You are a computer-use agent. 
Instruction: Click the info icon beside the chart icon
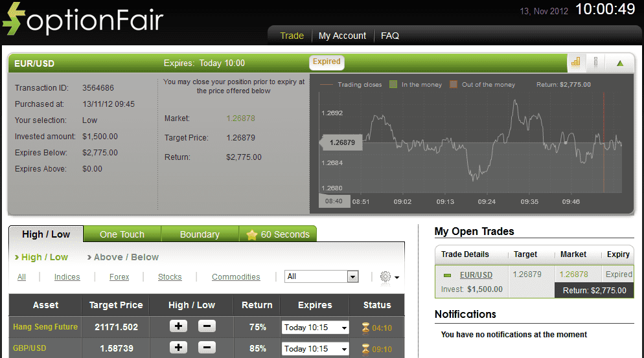(x=595, y=63)
